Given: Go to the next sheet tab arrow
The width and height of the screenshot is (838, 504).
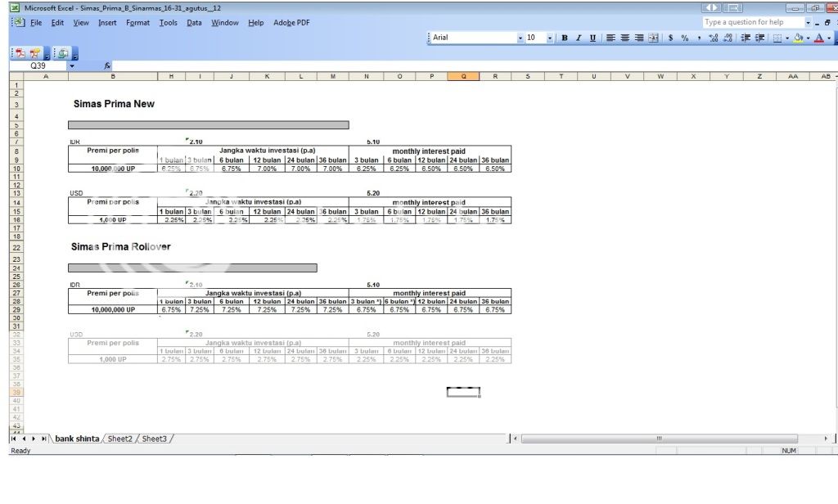Looking at the screenshot, I should pyautogui.click(x=34, y=439).
